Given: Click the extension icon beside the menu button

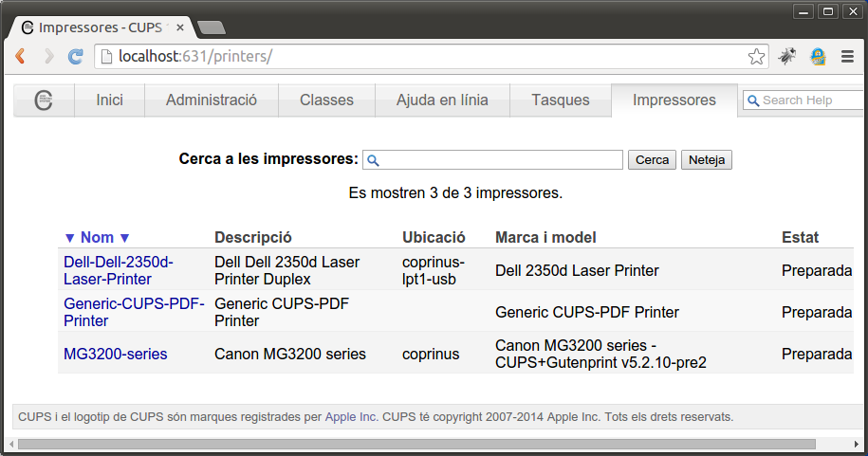Looking at the screenshot, I should click(818, 57).
